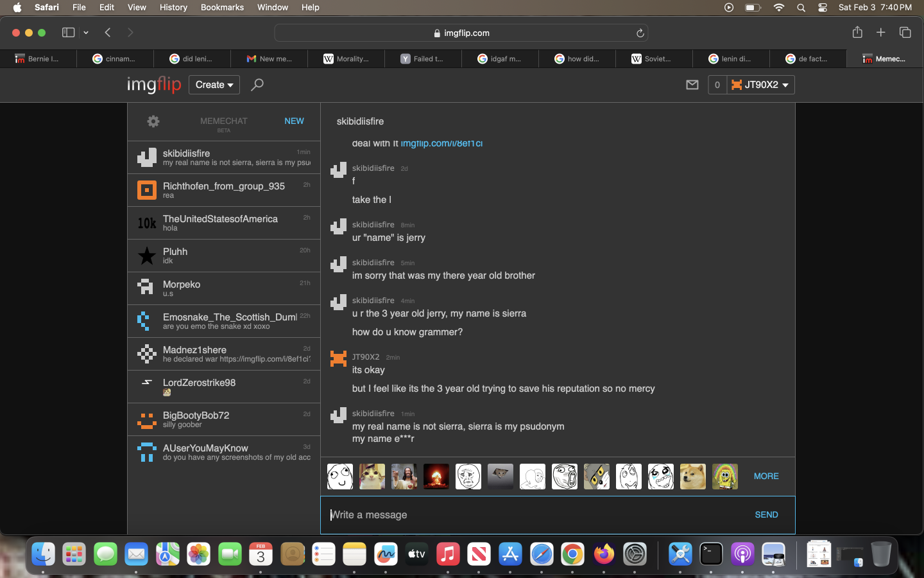Insert the Doge meme sticker
The height and width of the screenshot is (578, 924).
692,477
